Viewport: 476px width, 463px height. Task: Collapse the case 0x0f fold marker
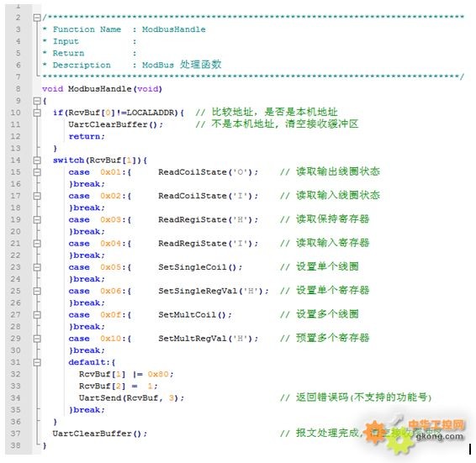[x=37, y=314]
